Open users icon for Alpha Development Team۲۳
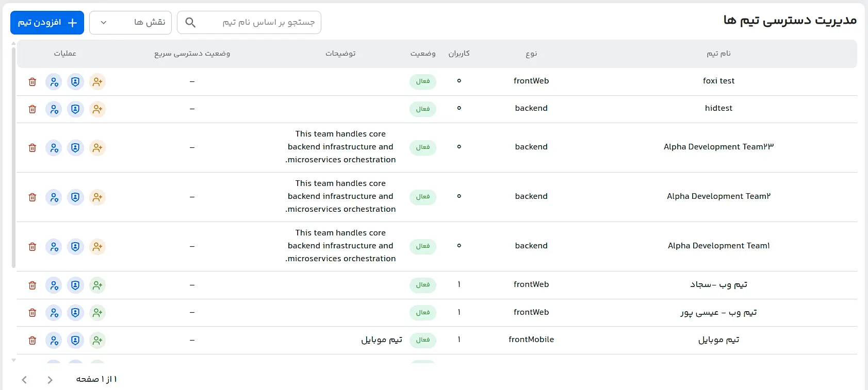The image size is (868, 390). 54,148
